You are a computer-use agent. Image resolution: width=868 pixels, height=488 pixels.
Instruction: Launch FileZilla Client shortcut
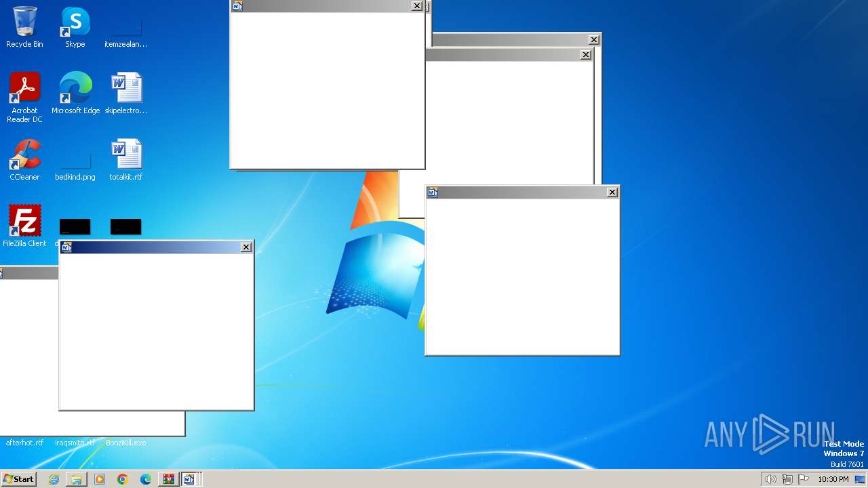tap(24, 226)
